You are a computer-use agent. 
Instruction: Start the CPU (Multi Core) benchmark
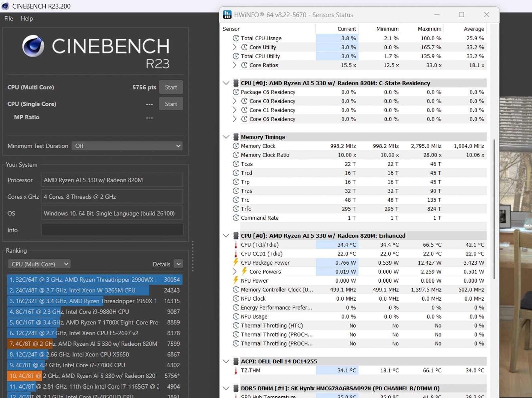click(x=171, y=87)
